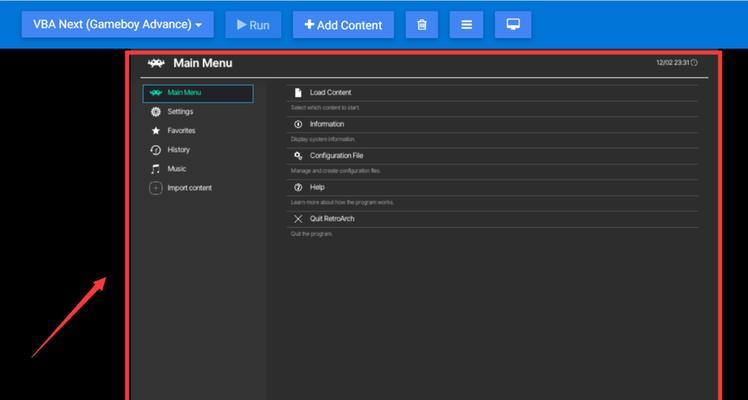Select the Load Content entry
This screenshot has height=400, width=748.
(493, 92)
